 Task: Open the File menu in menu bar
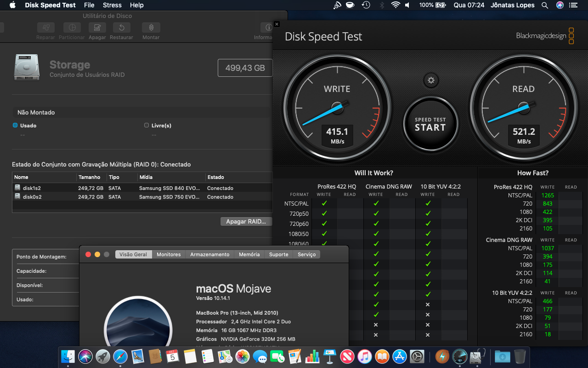click(x=89, y=5)
